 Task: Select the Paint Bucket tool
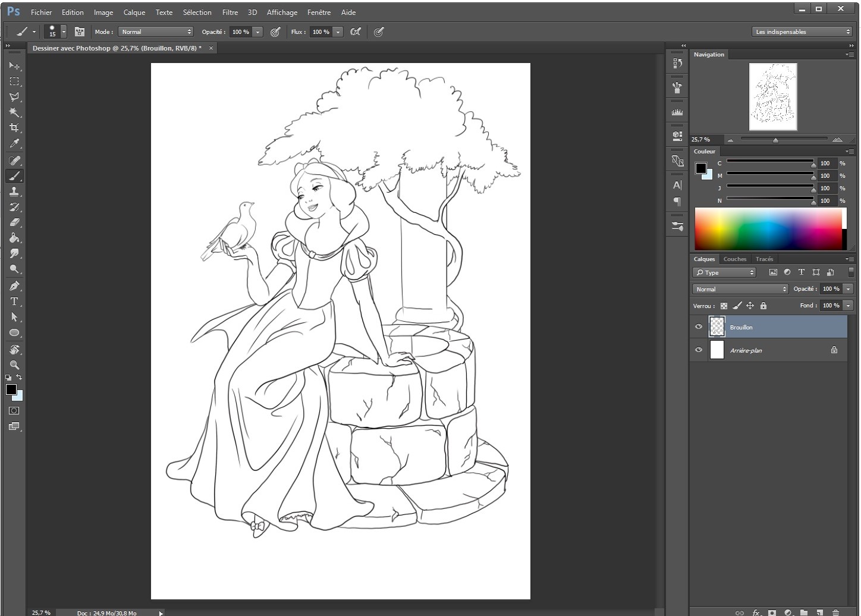[14, 237]
